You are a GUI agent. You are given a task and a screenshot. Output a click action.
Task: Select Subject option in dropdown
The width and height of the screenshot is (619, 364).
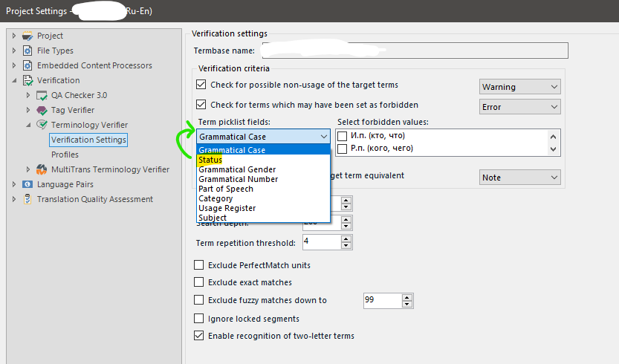click(x=263, y=218)
